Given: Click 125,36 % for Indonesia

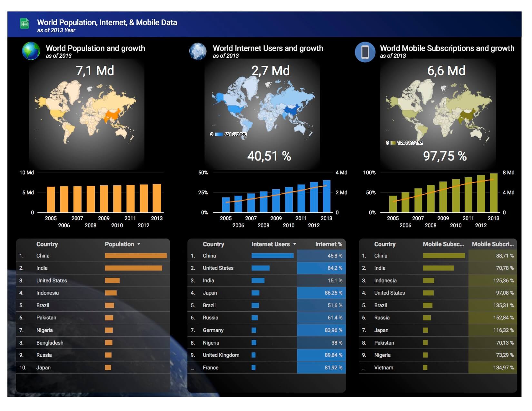Looking at the screenshot, I should 503,280.
